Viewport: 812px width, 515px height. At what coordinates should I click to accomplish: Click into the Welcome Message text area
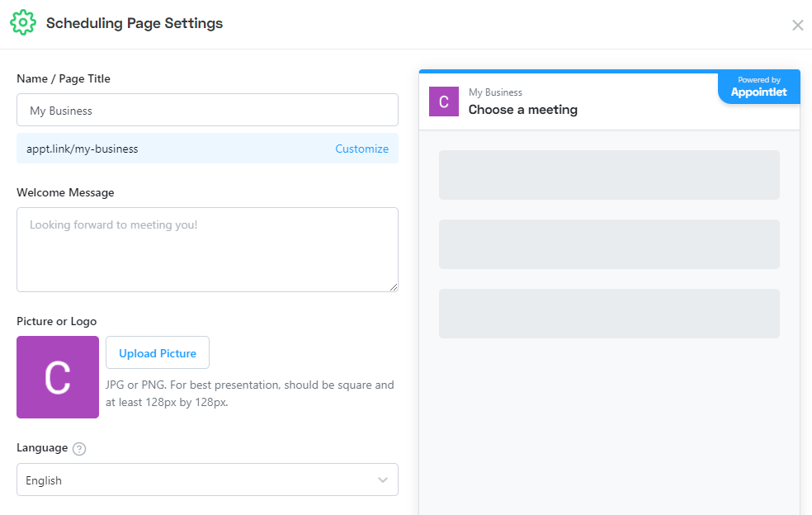207,249
